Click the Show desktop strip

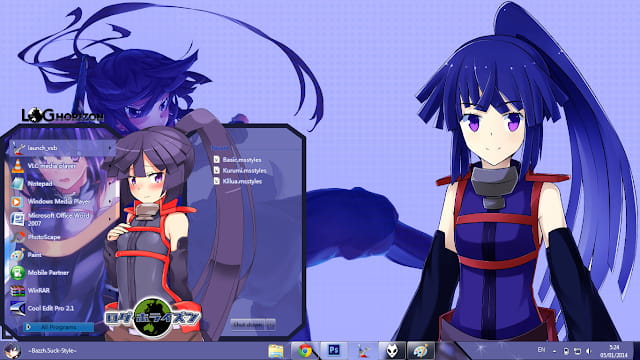[x=636, y=351]
